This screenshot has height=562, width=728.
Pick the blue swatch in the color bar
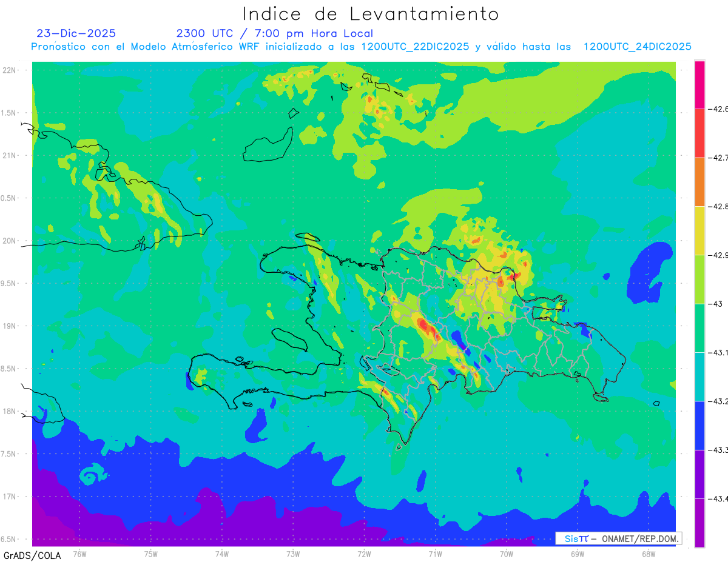(699, 425)
